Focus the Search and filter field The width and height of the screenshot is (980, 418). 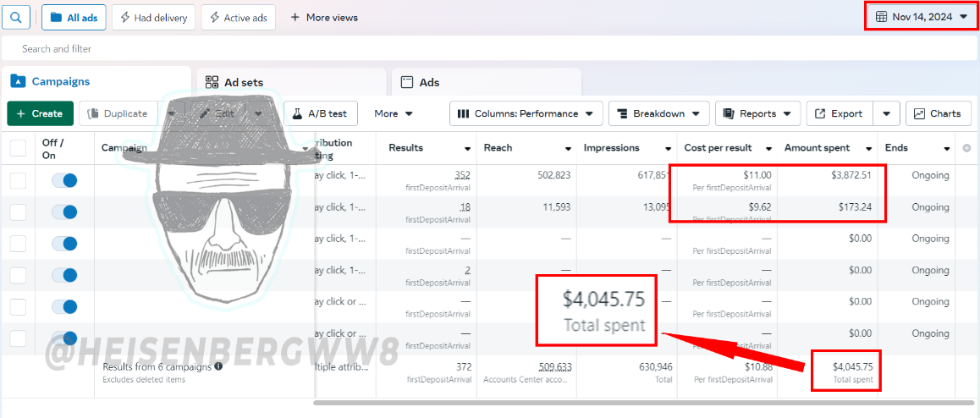pos(490,48)
